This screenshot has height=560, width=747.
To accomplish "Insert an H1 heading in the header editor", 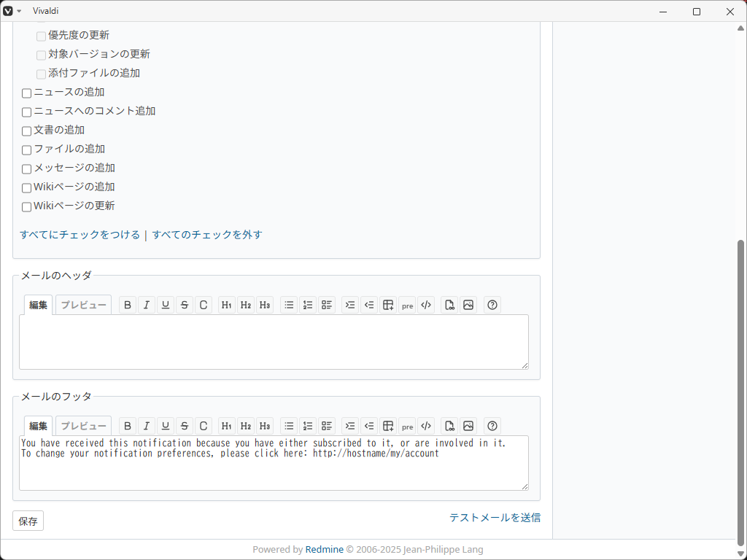I will click(226, 305).
